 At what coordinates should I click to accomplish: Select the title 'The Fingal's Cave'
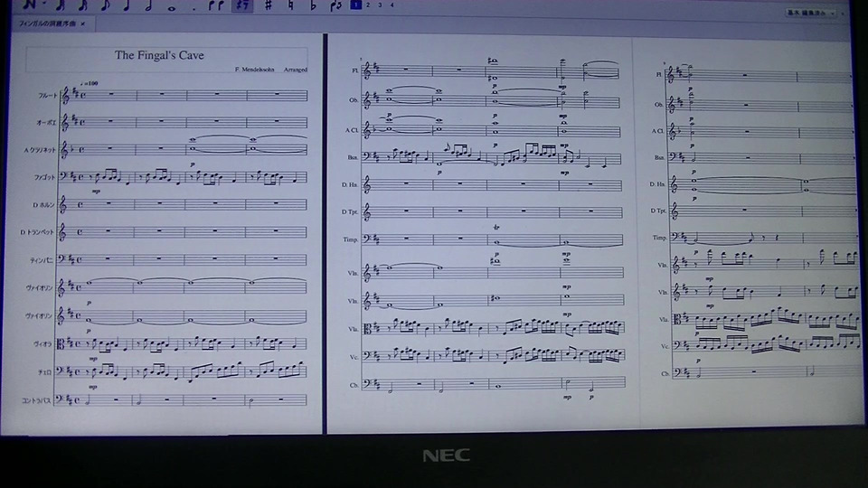pos(159,55)
